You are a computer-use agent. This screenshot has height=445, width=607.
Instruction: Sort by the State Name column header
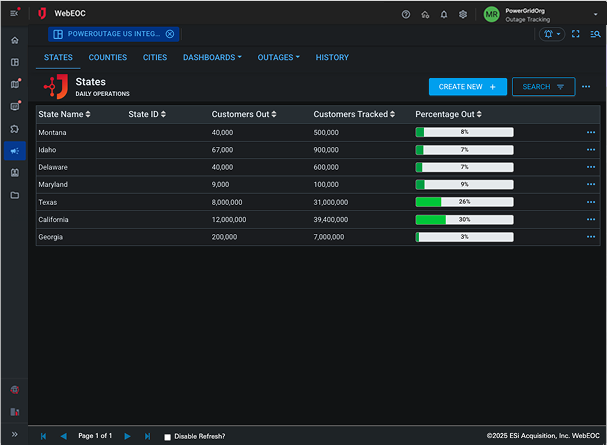pyautogui.click(x=64, y=114)
